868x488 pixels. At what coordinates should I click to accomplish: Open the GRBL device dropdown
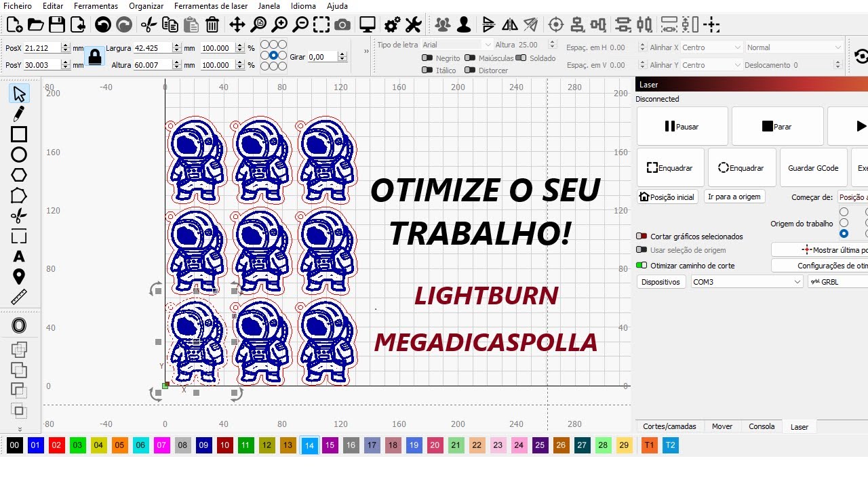[x=837, y=281]
